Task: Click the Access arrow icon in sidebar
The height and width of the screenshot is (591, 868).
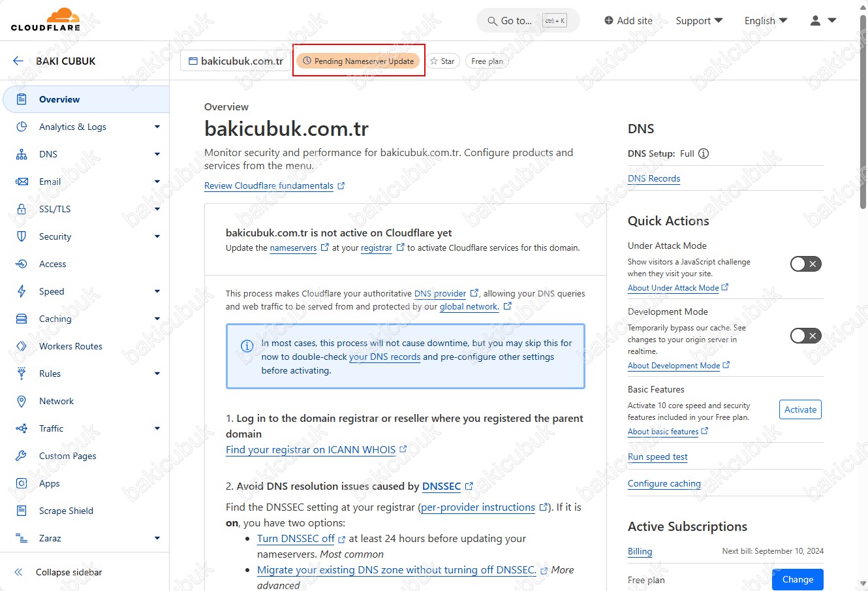Action: [22, 264]
